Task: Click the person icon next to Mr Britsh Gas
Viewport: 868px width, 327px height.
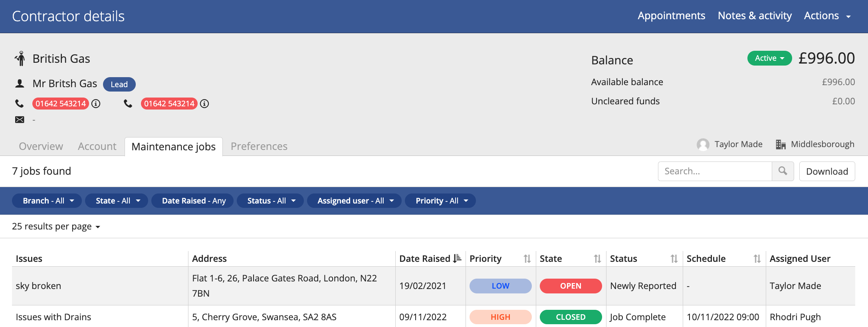Action: (x=20, y=83)
